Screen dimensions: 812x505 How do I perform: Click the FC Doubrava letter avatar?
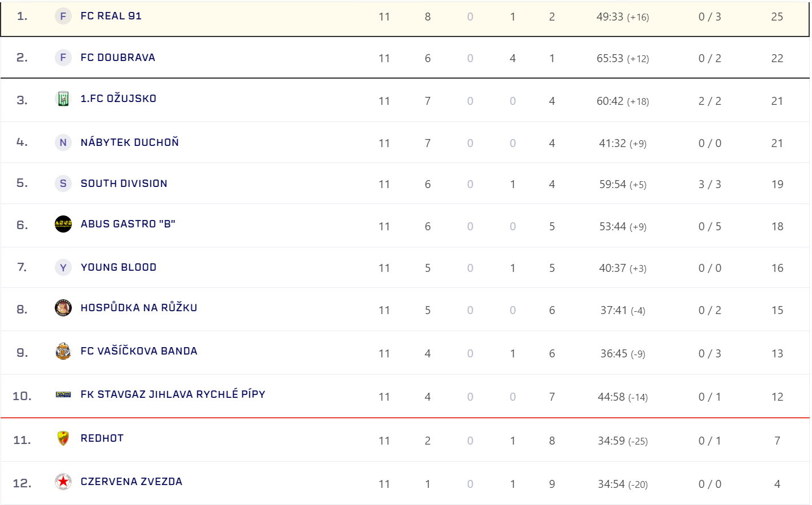click(x=63, y=58)
